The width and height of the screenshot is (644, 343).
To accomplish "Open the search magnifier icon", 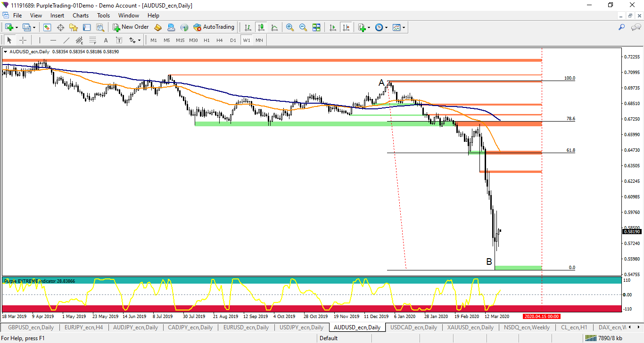I will 622,27.
